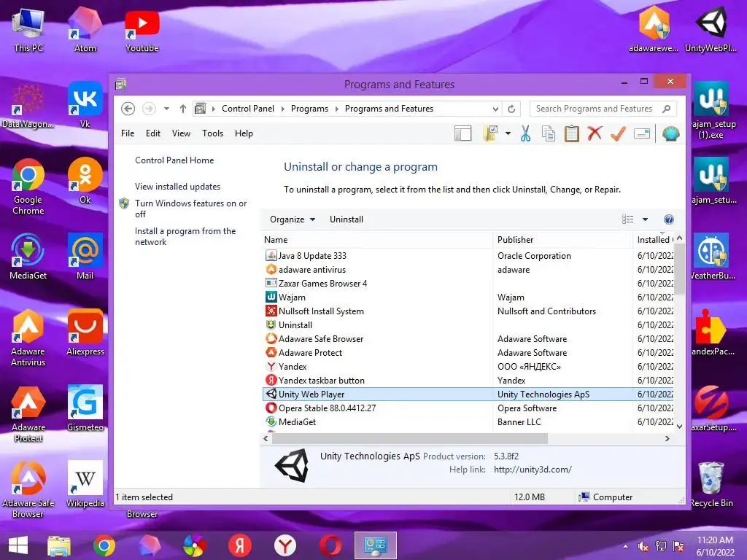The height and width of the screenshot is (560, 747).
Task: Open View installed updates link
Action: tap(177, 187)
